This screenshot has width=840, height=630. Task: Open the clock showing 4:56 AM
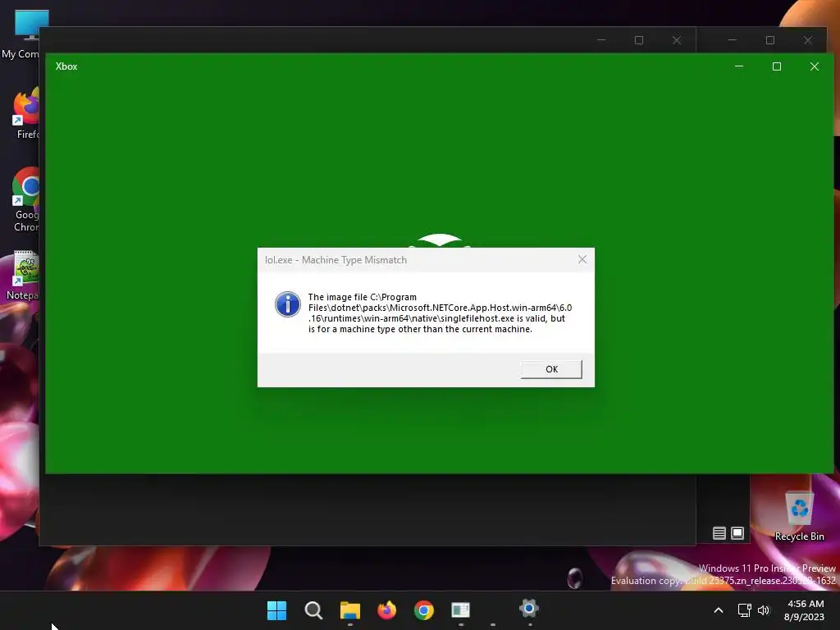click(x=804, y=610)
